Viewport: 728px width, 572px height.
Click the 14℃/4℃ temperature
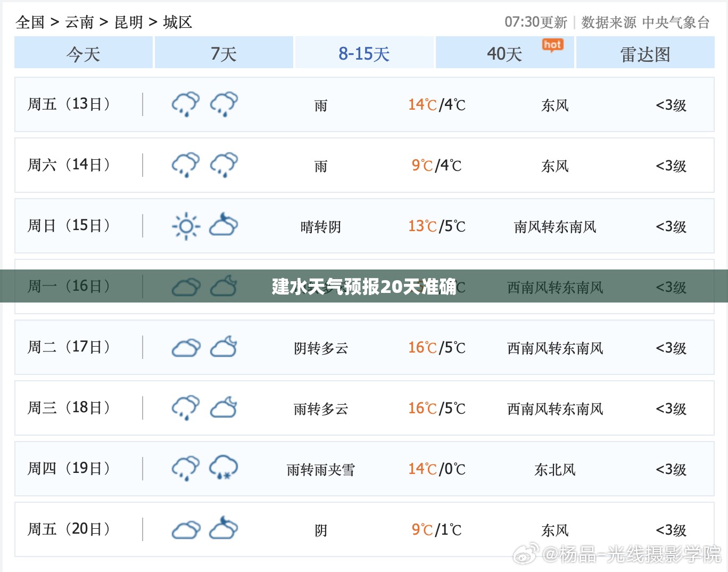click(x=437, y=105)
